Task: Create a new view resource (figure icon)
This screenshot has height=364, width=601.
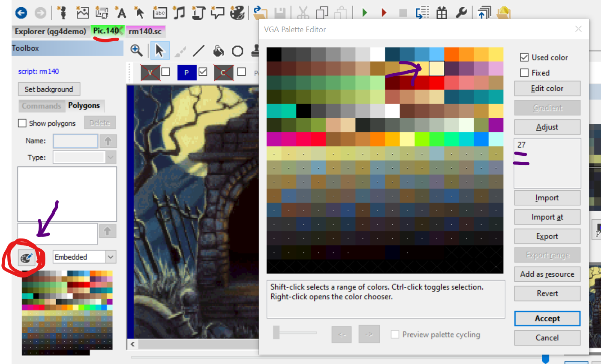Action: click(x=62, y=13)
